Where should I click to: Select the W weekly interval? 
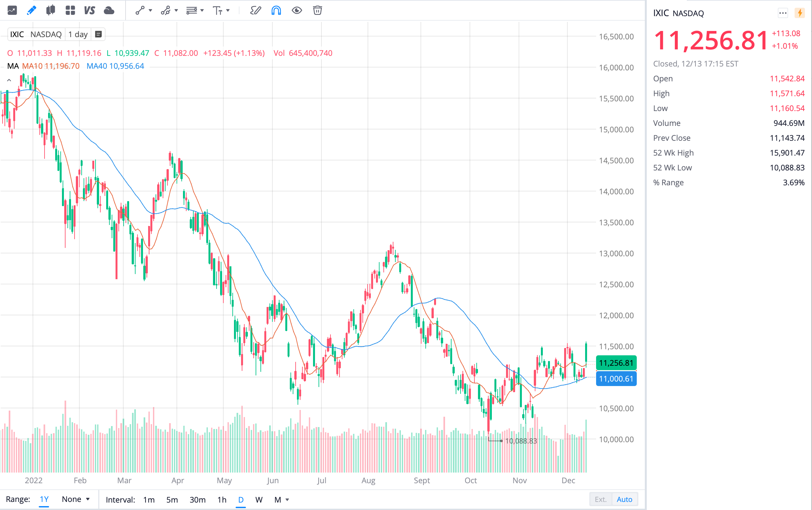[x=259, y=500]
